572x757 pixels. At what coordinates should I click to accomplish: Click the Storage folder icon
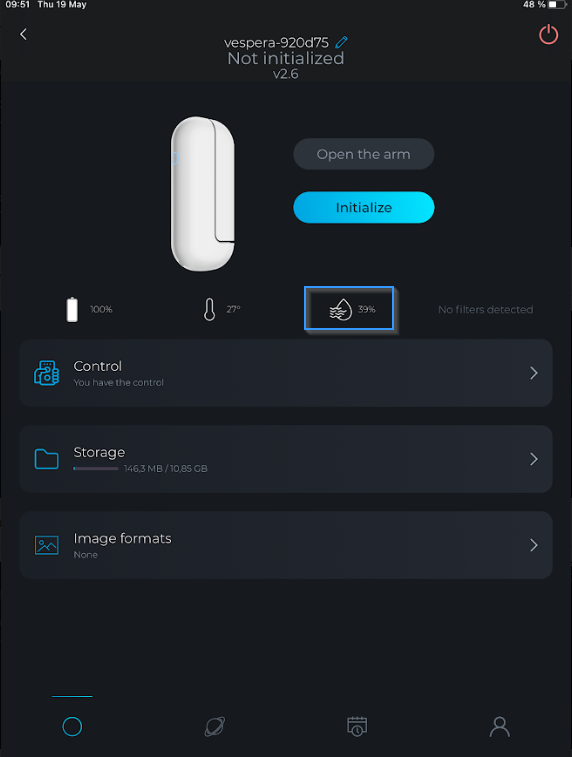coord(46,459)
